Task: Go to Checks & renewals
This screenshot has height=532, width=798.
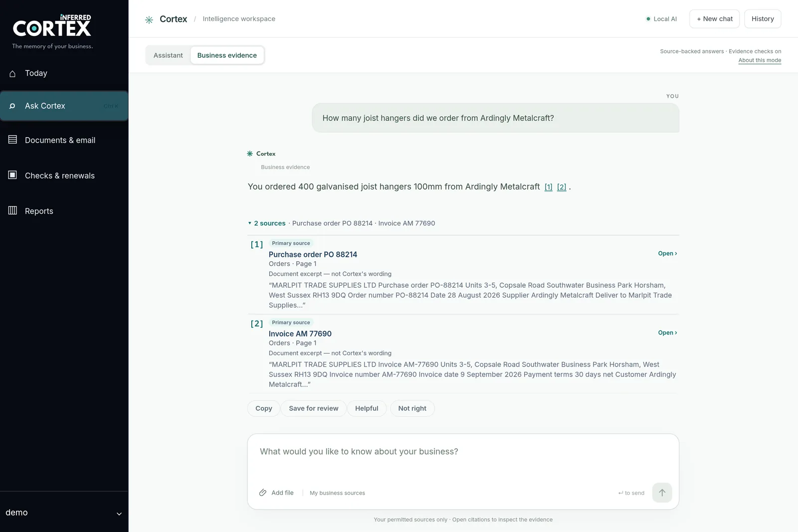Action: point(64,176)
